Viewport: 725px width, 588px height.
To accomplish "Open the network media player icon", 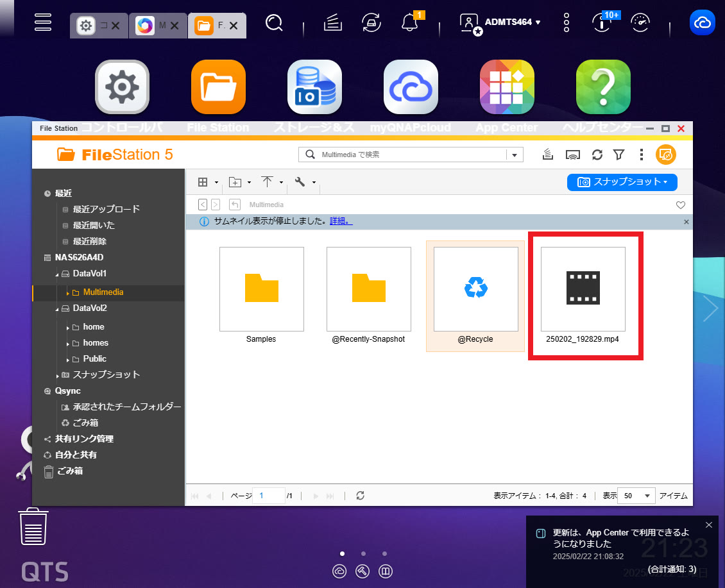I will click(x=572, y=155).
